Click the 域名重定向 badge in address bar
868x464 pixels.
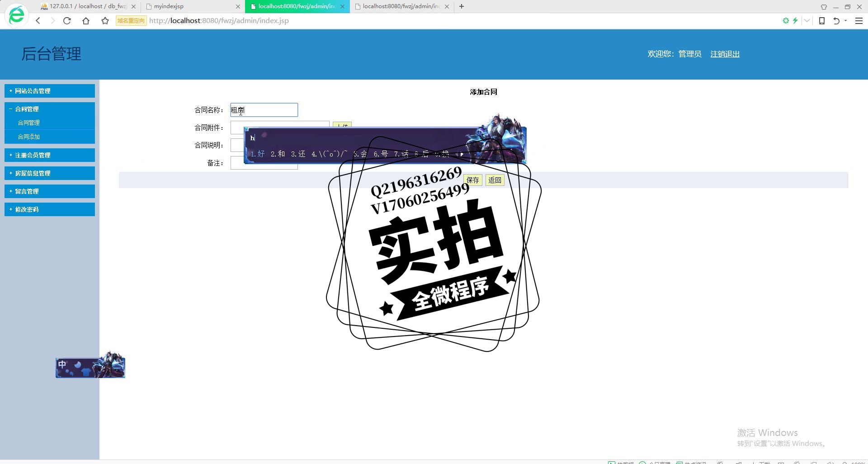tap(131, 21)
